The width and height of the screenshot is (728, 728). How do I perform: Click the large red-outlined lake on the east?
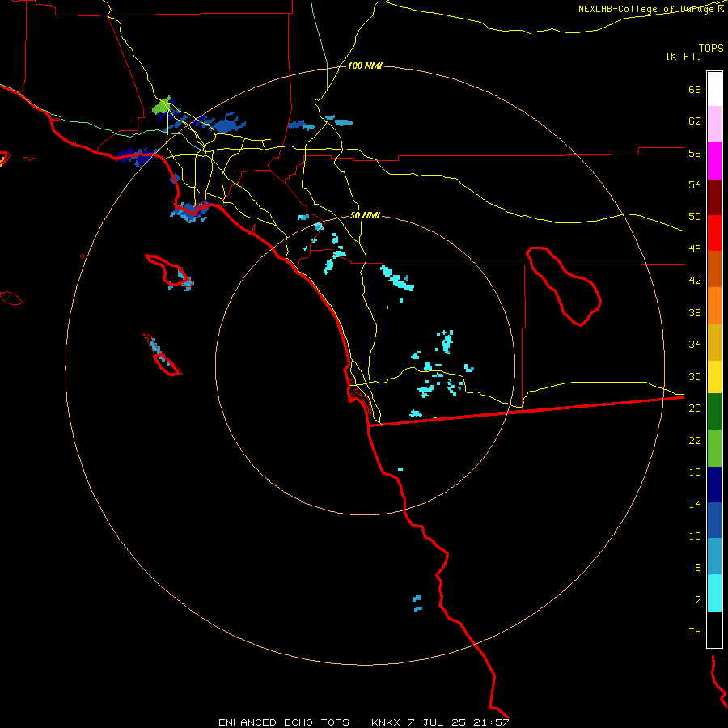(563, 286)
